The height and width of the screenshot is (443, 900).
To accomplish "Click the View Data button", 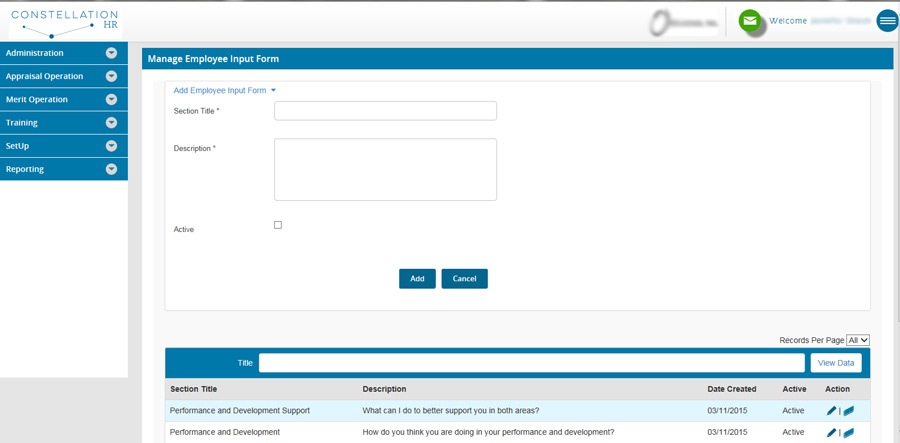I will (836, 363).
